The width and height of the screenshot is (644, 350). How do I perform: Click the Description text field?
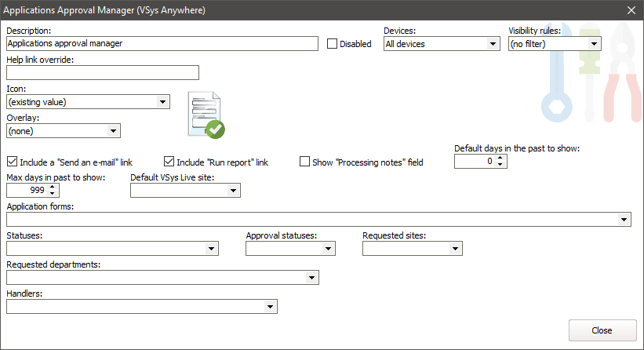pos(162,44)
